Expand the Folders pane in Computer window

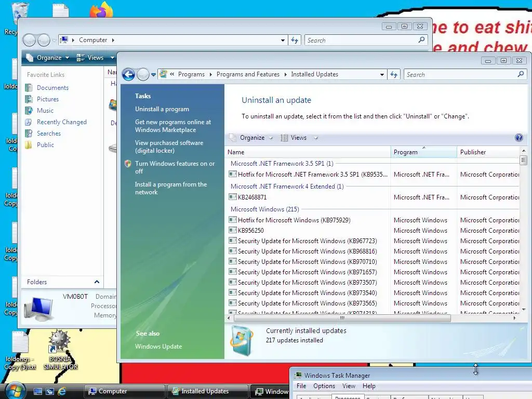97,282
